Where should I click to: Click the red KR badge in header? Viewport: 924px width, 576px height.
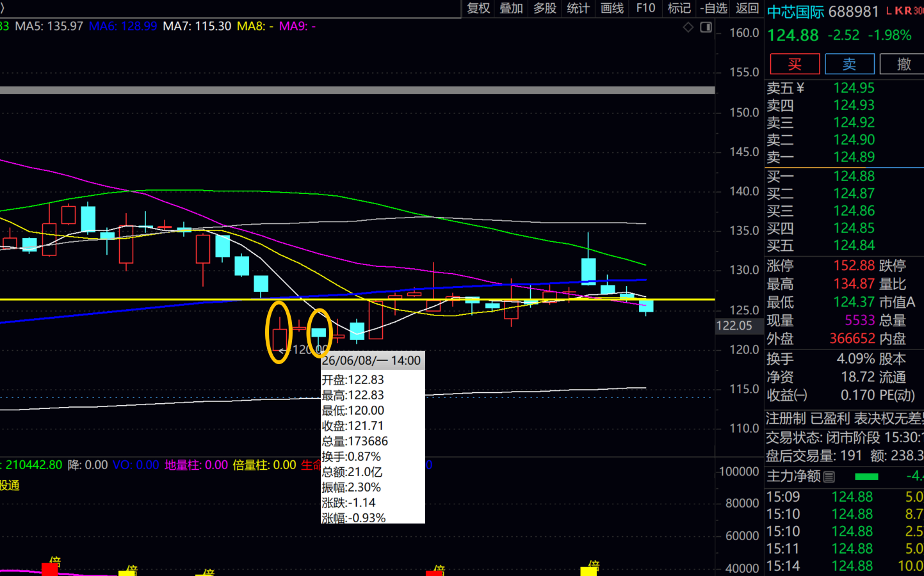point(904,11)
